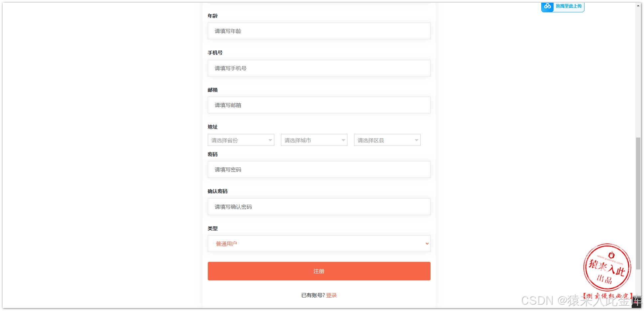Screen dimensions: 644x311
Task: Open the 请选择城市 city dropdown
Action: 314,140
